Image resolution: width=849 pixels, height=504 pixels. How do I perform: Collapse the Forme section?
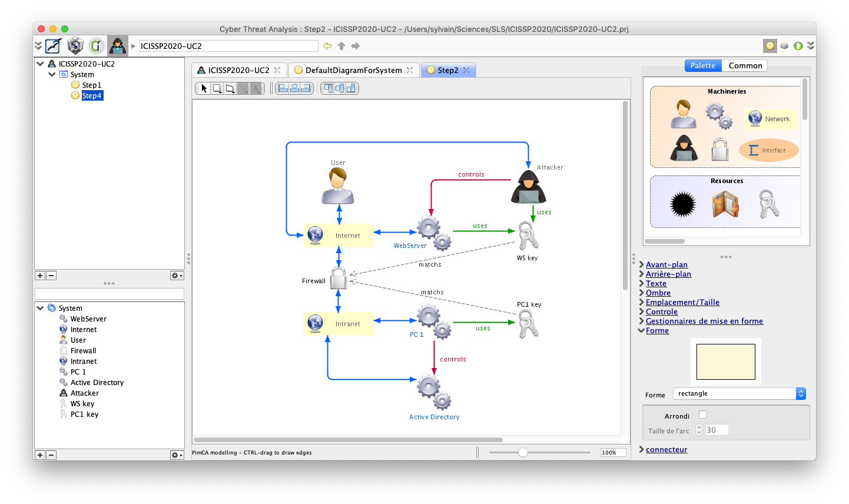641,330
